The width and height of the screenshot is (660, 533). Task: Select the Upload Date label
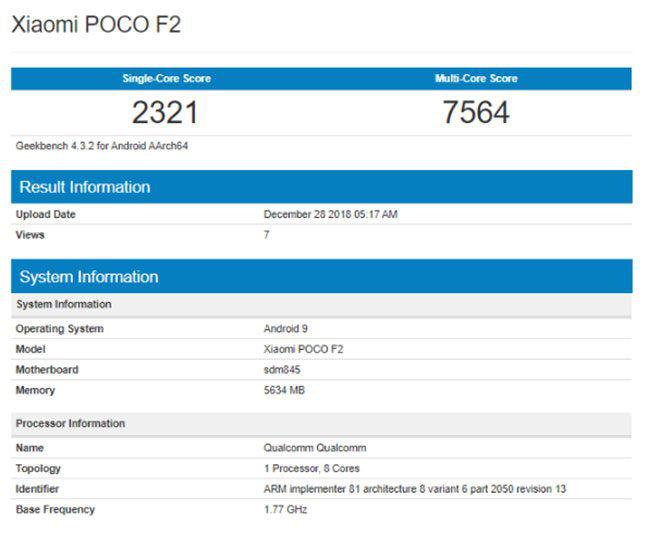point(45,214)
